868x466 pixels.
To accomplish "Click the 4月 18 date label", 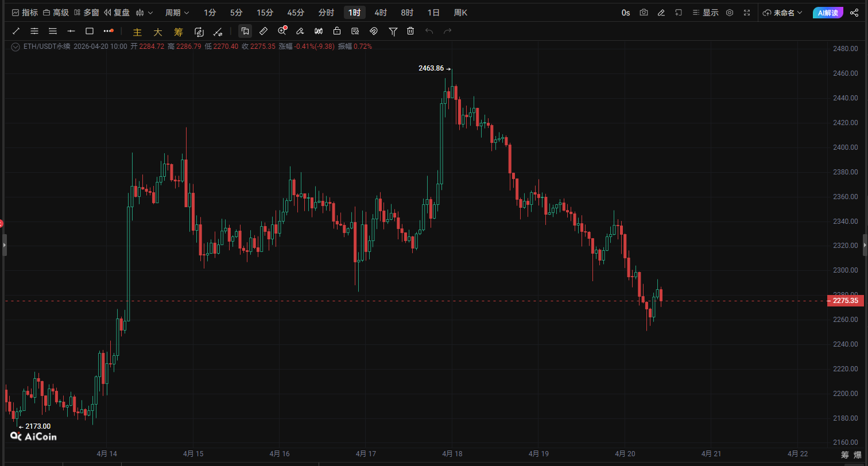I will [x=452, y=453].
